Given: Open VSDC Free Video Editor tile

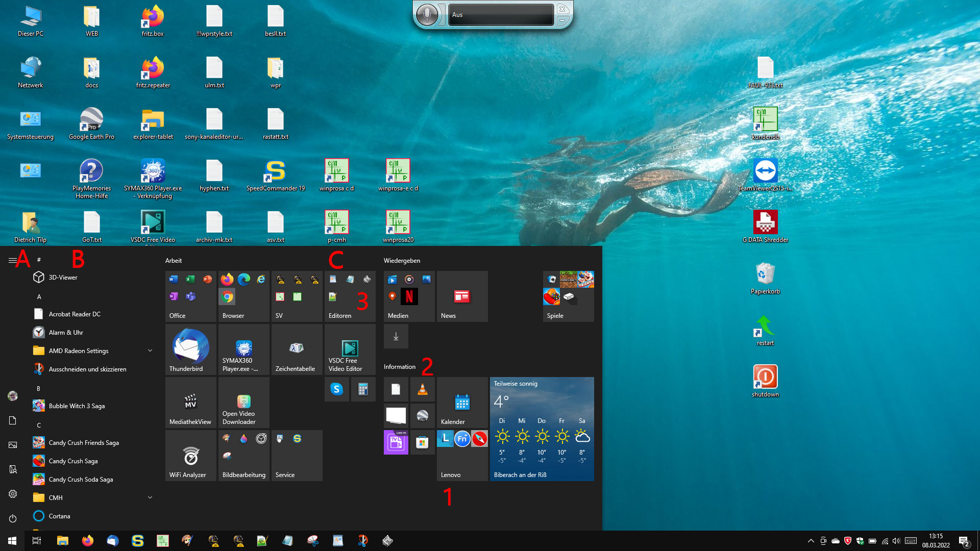Looking at the screenshot, I should click(350, 349).
